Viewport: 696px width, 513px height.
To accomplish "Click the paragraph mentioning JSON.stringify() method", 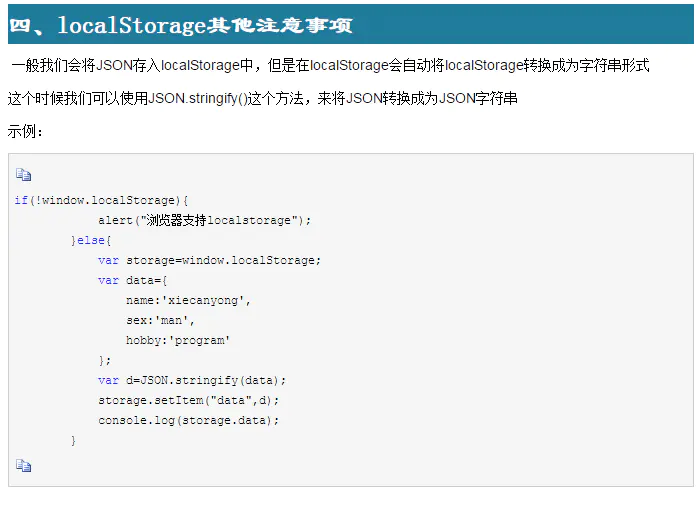I will 262,99.
